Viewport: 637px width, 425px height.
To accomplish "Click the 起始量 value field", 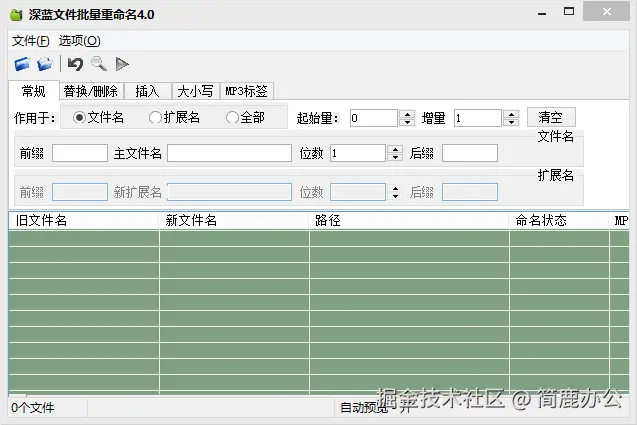I will click(x=374, y=118).
